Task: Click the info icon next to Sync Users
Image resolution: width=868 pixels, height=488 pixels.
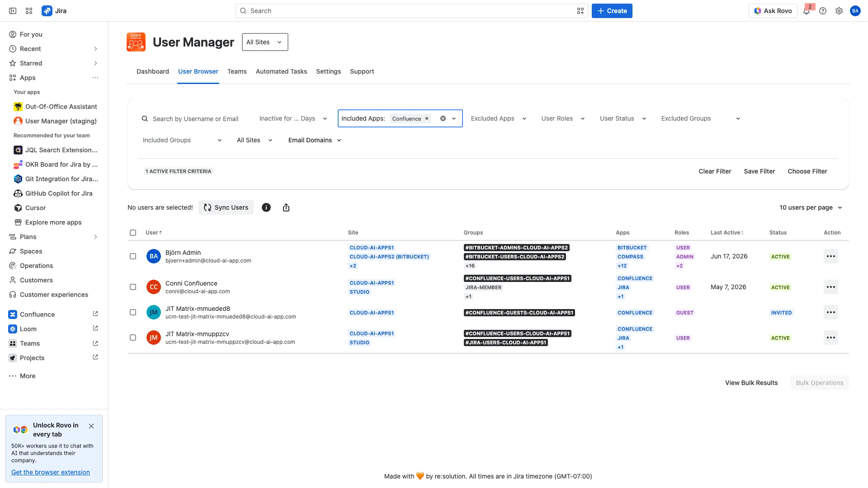Action: (x=266, y=207)
